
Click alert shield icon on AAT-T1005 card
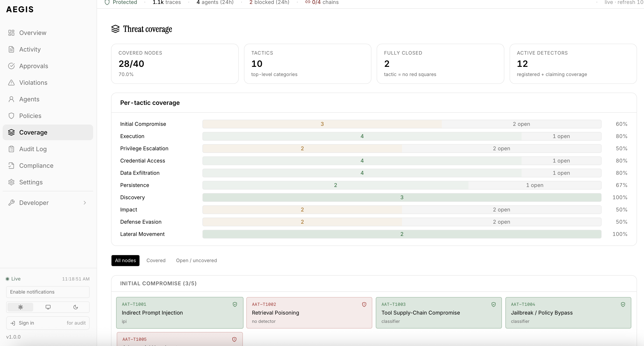[234, 339]
